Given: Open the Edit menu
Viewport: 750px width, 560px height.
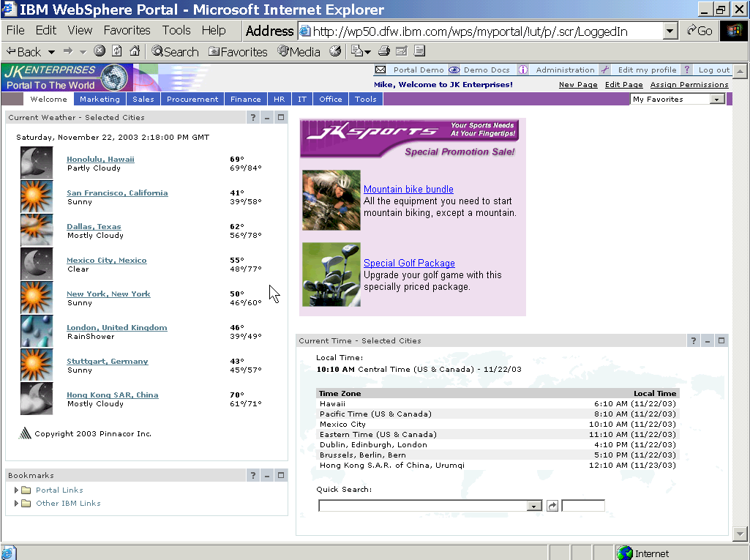Looking at the screenshot, I should point(46,30).
